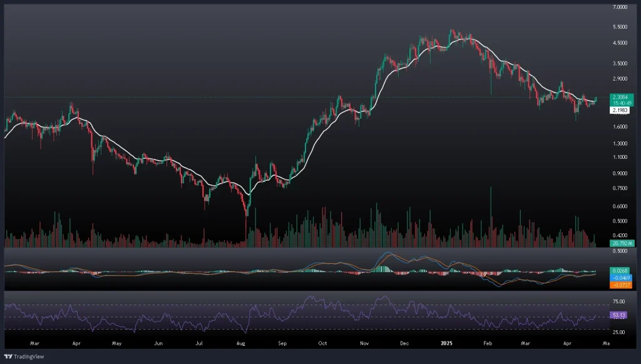Select the Feb label on the time axis
641x364 pixels.
(x=488, y=343)
